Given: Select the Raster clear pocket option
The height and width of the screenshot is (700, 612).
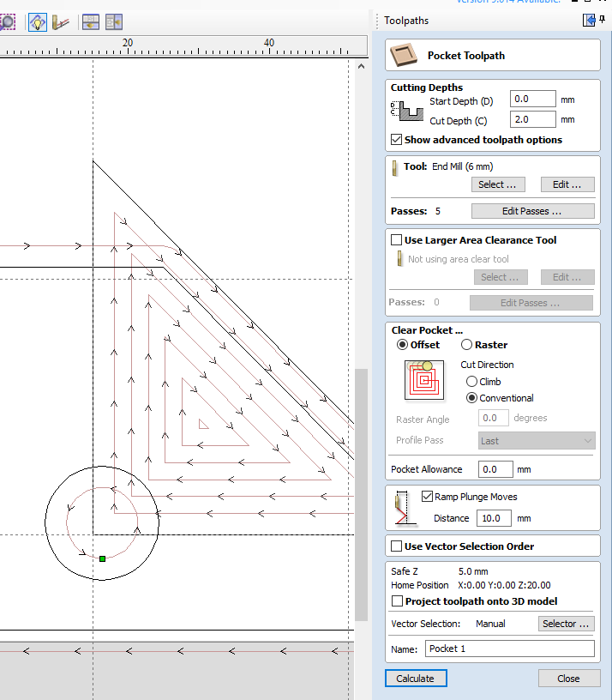Looking at the screenshot, I should coord(467,345).
